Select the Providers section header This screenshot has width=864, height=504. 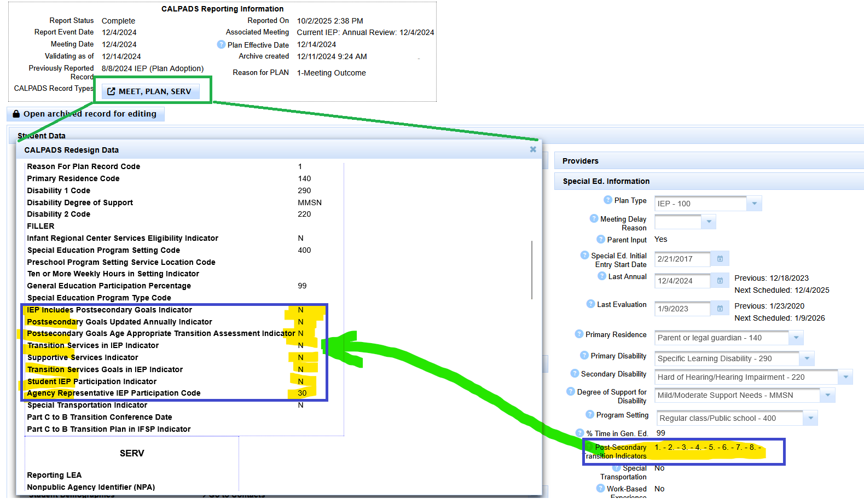pyautogui.click(x=581, y=161)
